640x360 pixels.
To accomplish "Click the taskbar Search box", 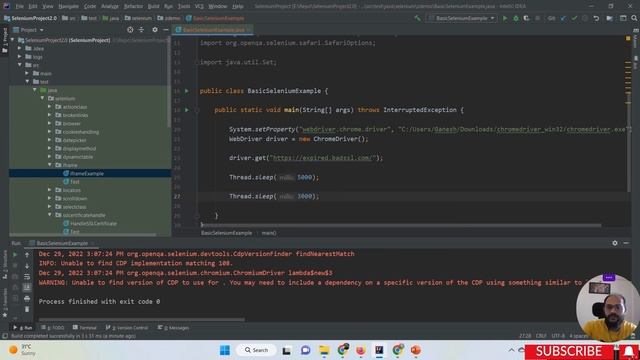I will click(x=256, y=350).
